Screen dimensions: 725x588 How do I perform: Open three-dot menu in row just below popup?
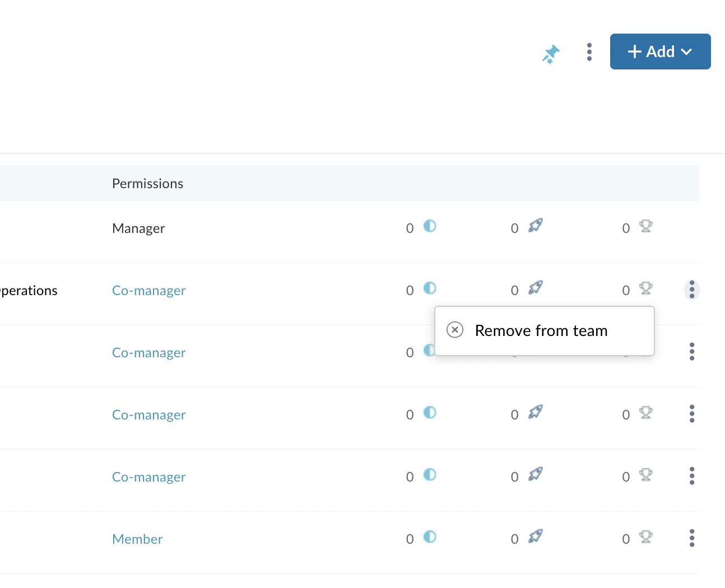(692, 352)
